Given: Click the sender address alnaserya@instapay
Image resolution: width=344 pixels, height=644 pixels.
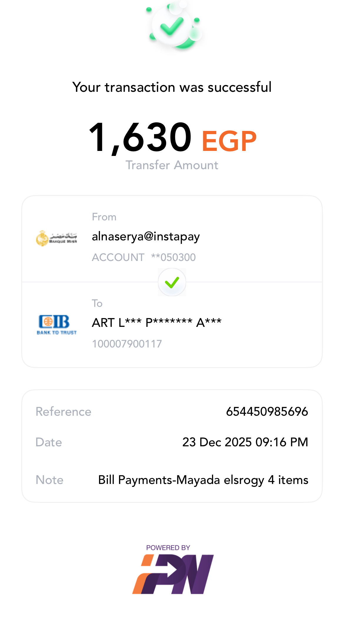Looking at the screenshot, I should coord(146,237).
